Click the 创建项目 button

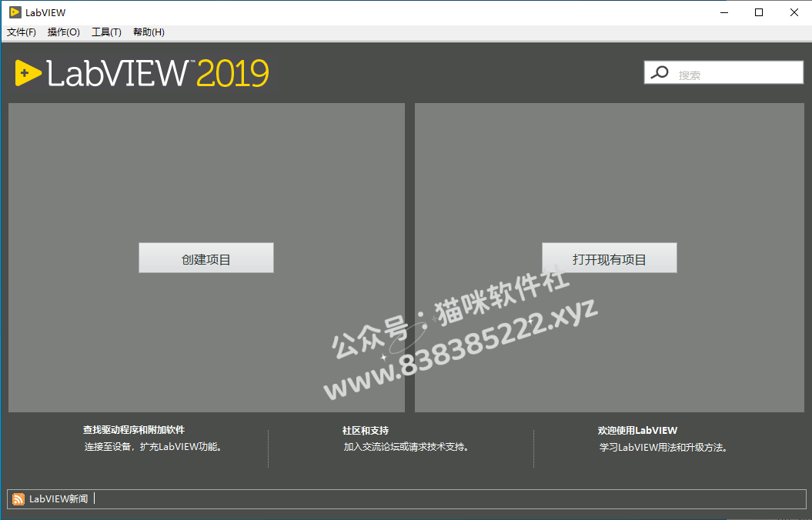point(206,258)
